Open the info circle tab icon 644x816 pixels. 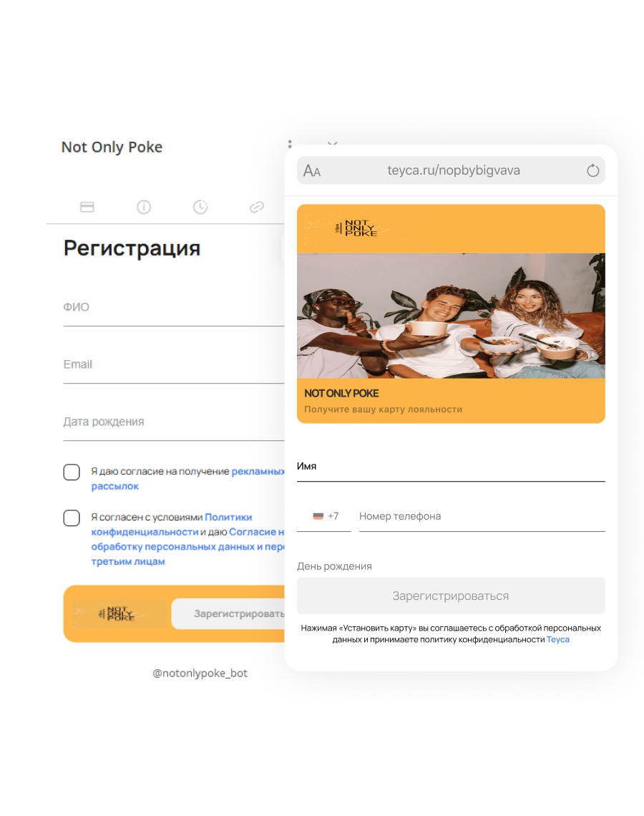(144, 207)
